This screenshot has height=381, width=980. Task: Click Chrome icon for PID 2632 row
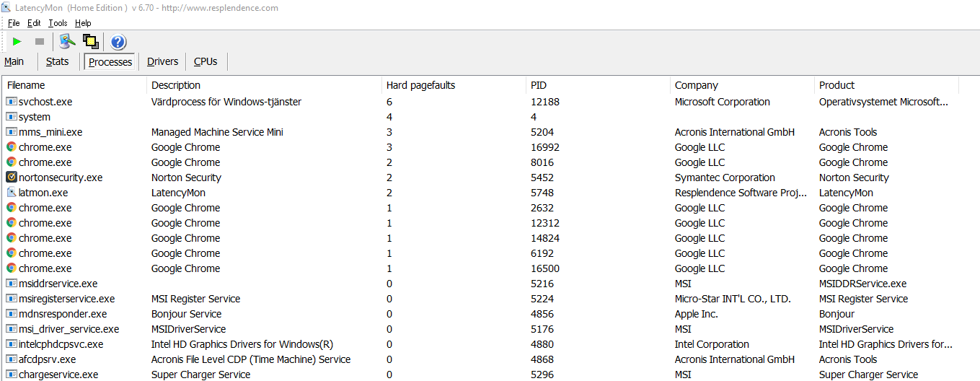[12, 208]
